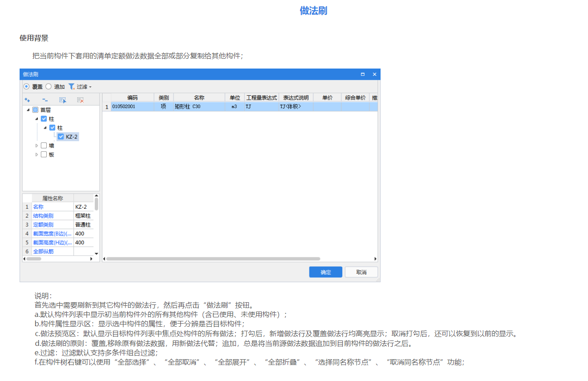The image size is (588, 381).
Task: Open the 名称 property link
Action: (39, 207)
